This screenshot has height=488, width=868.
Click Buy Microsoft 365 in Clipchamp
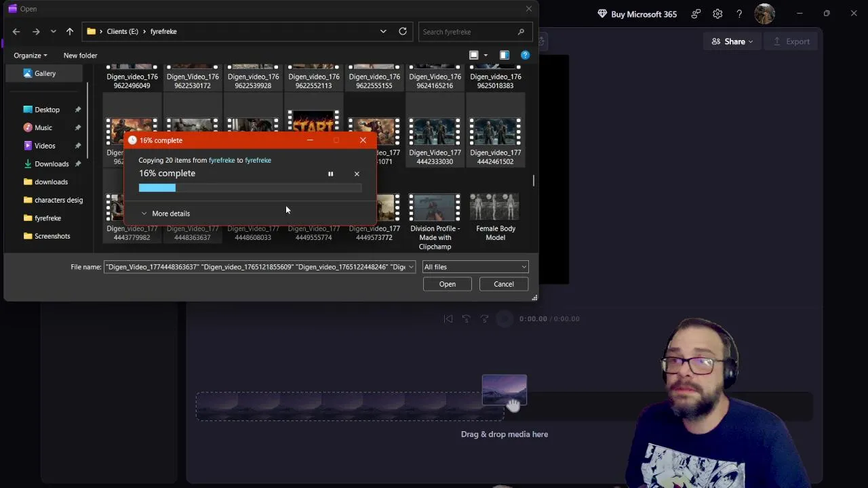point(637,14)
